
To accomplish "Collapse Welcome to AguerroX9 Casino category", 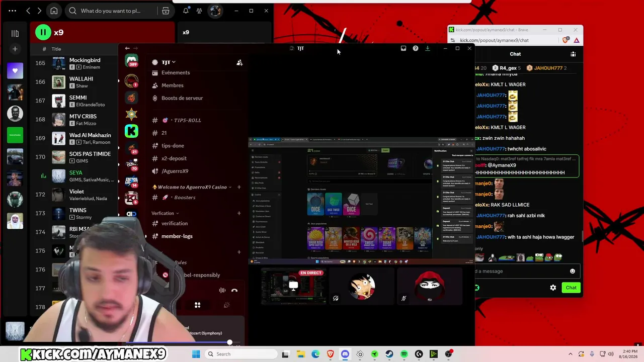I will [192, 187].
